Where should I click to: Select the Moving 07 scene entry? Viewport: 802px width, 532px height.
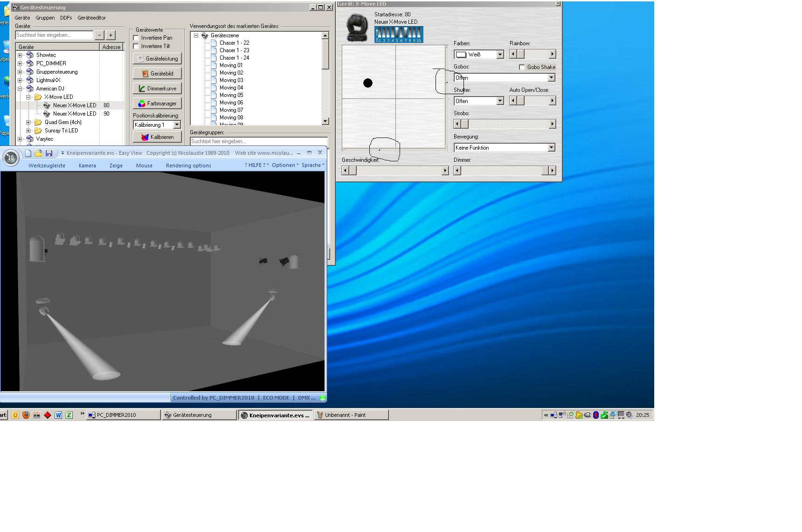coord(231,110)
